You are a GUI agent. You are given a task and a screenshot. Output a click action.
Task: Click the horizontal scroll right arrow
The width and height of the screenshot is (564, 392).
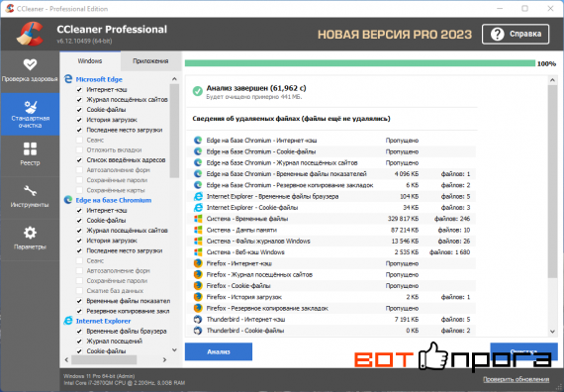[x=164, y=359]
